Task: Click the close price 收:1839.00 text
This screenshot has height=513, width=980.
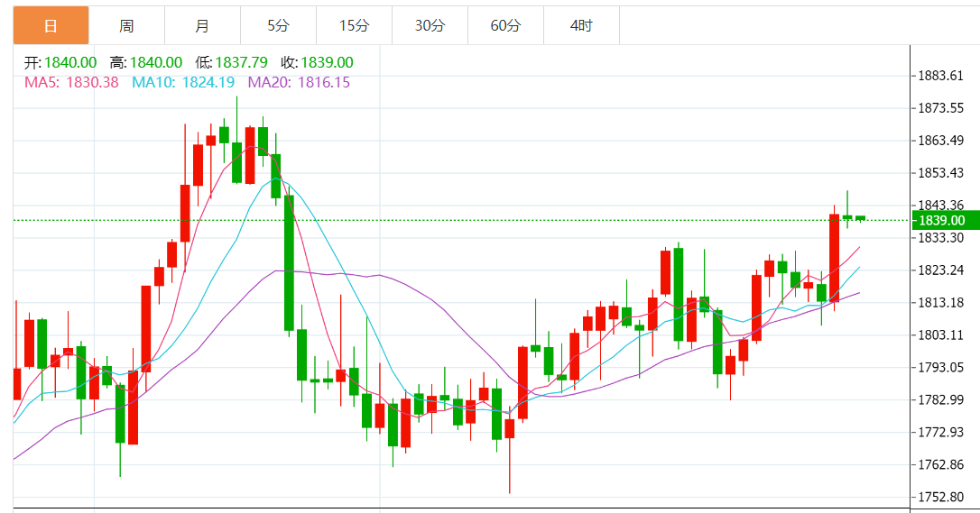Action: (317, 62)
